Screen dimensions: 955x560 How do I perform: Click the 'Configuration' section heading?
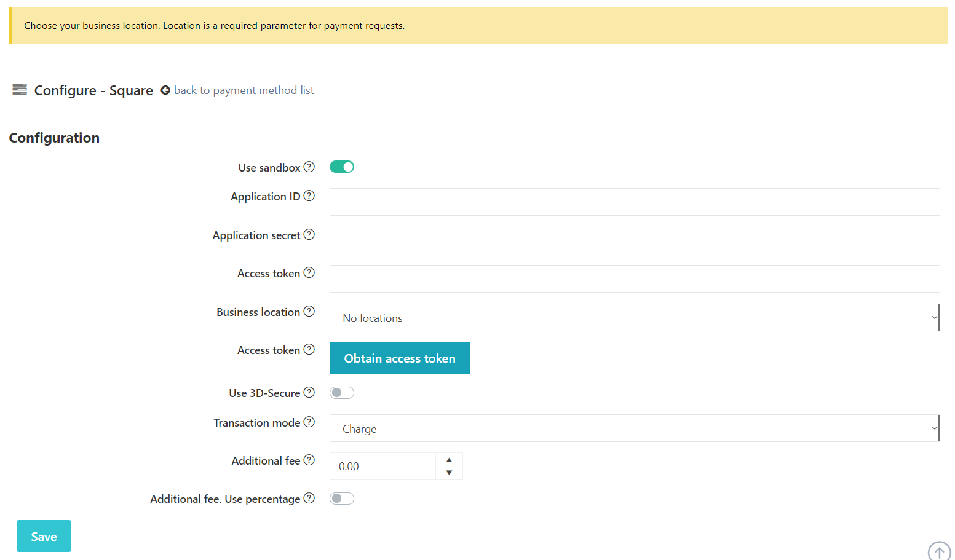54,138
